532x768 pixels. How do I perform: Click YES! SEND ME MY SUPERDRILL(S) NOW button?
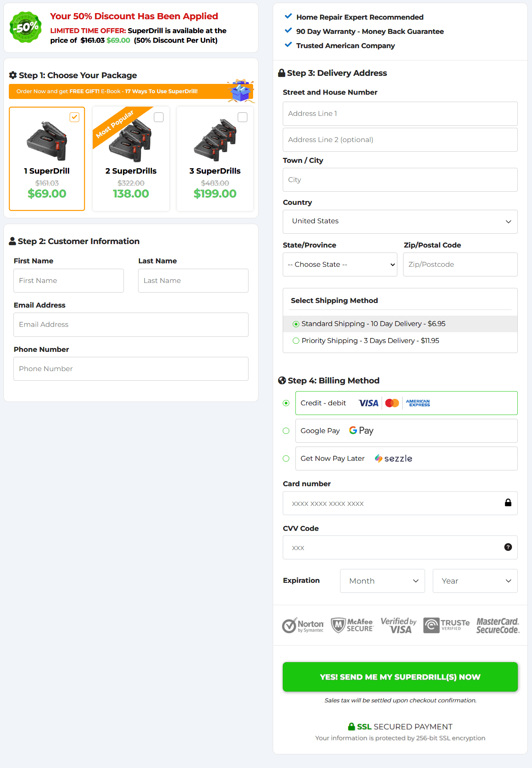400,677
